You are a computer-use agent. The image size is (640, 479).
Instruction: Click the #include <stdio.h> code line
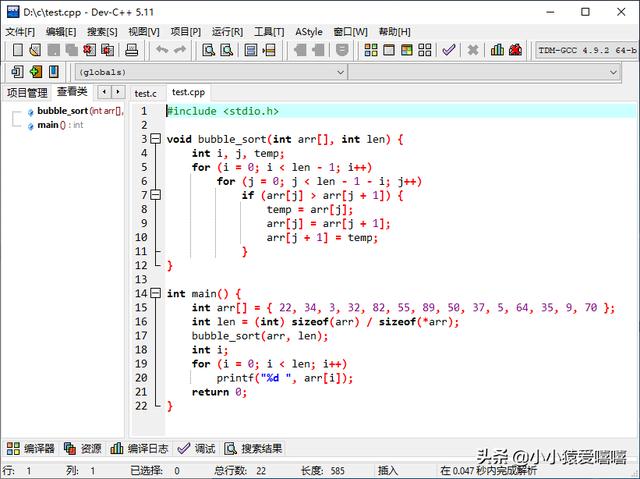tap(223, 111)
